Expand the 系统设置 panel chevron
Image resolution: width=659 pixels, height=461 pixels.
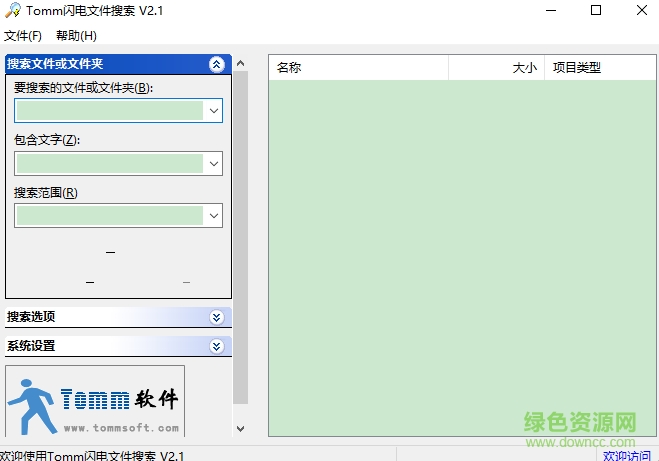click(216, 346)
